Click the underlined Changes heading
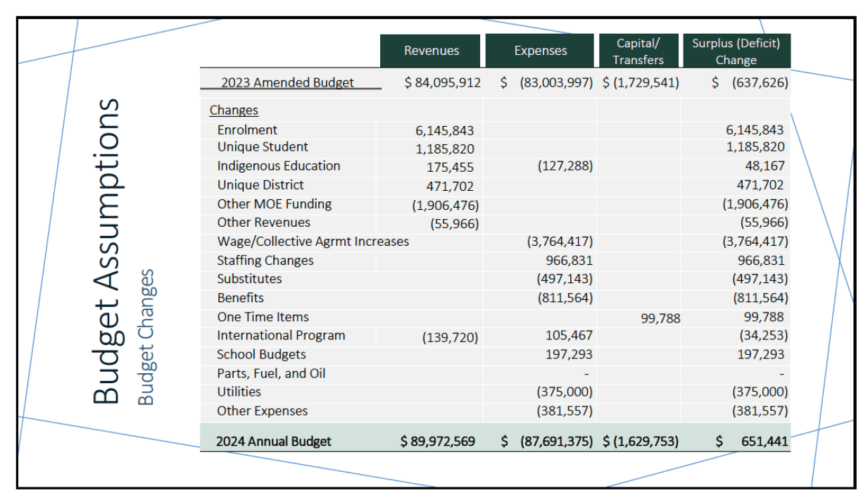This screenshot has height=500, width=868. 234,110
